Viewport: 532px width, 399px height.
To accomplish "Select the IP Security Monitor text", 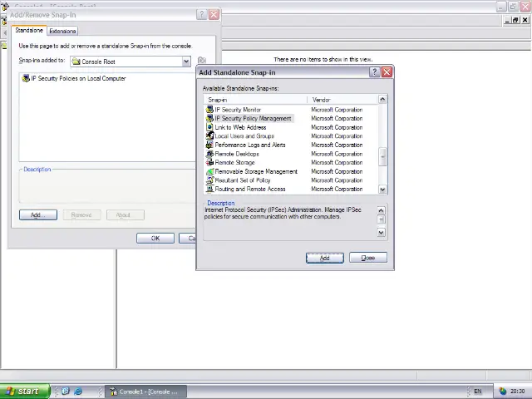I will (238, 110).
